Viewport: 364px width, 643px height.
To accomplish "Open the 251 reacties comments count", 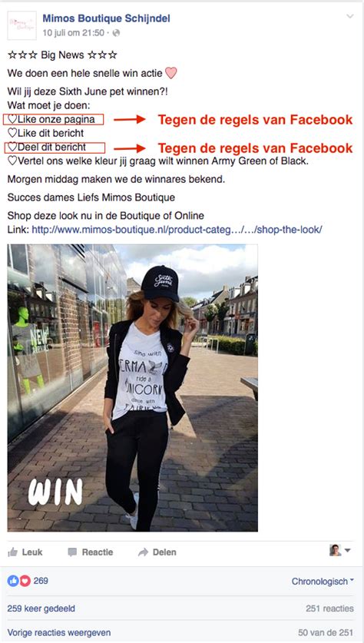I will (x=329, y=608).
